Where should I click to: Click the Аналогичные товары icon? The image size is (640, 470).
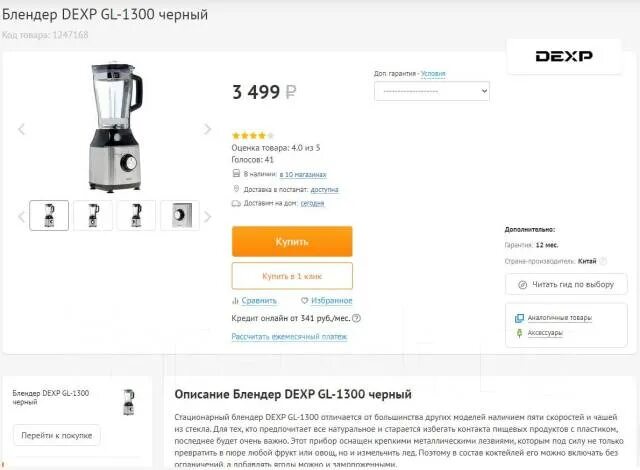click(519, 318)
